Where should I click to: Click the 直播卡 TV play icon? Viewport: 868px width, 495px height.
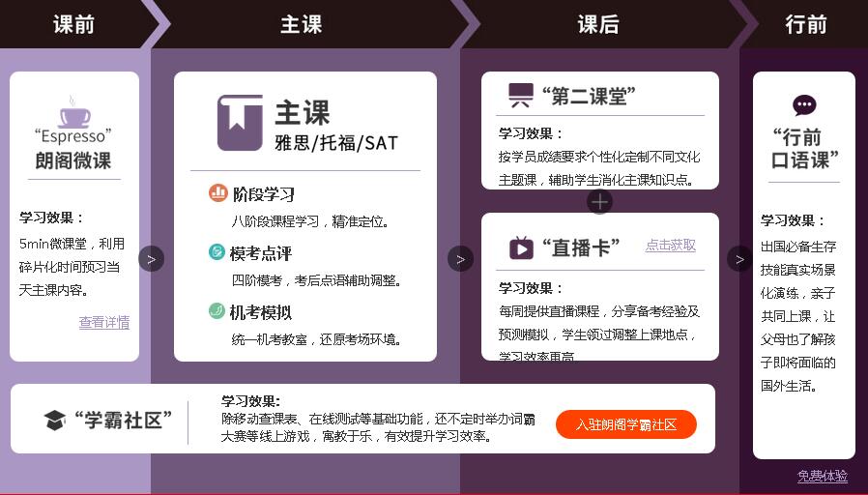[521, 247]
